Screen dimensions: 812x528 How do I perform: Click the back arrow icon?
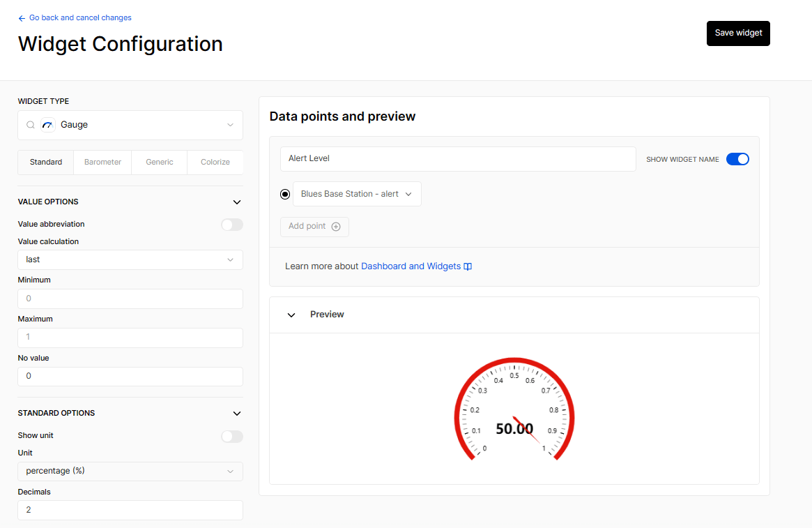tap(22, 18)
